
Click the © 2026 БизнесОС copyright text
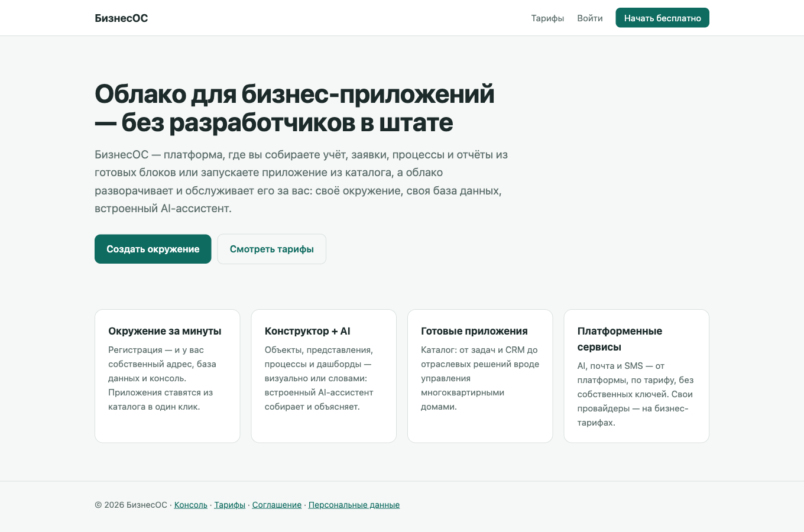(x=131, y=505)
